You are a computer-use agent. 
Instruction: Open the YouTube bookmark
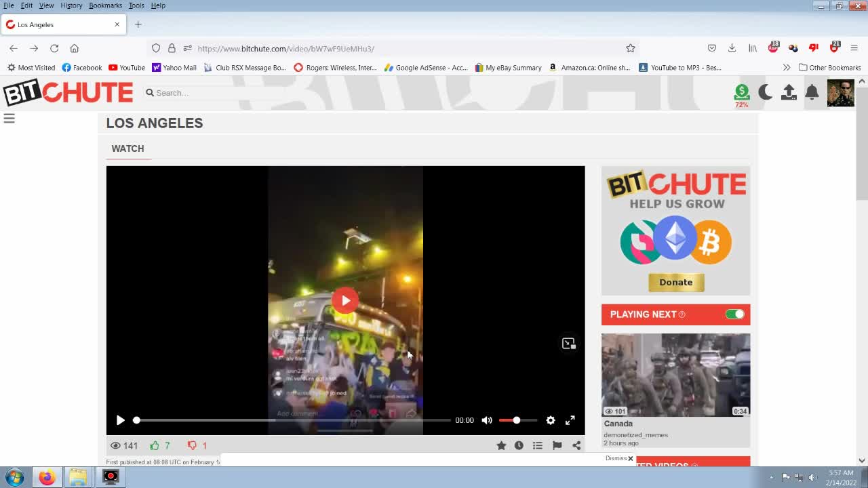coord(127,67)
